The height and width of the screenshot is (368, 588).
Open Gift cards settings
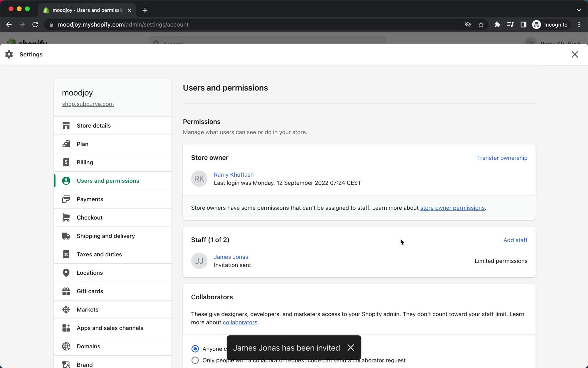[113, 291]
